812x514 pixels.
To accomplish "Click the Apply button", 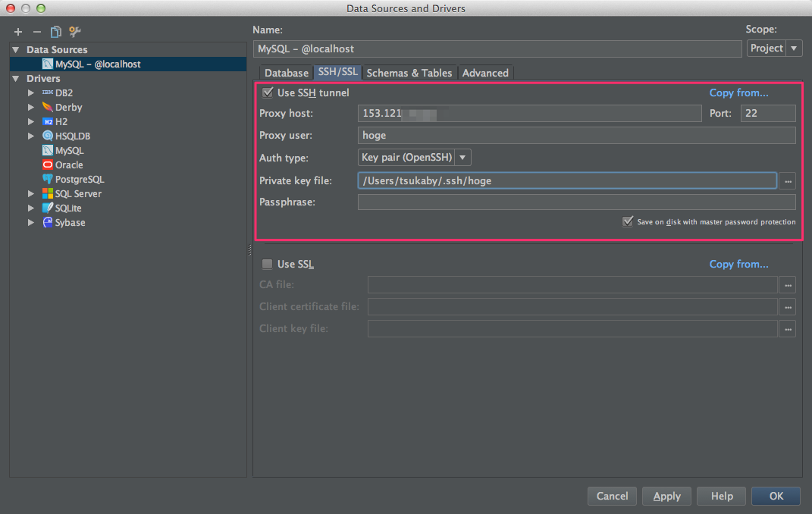I will 666,496.
